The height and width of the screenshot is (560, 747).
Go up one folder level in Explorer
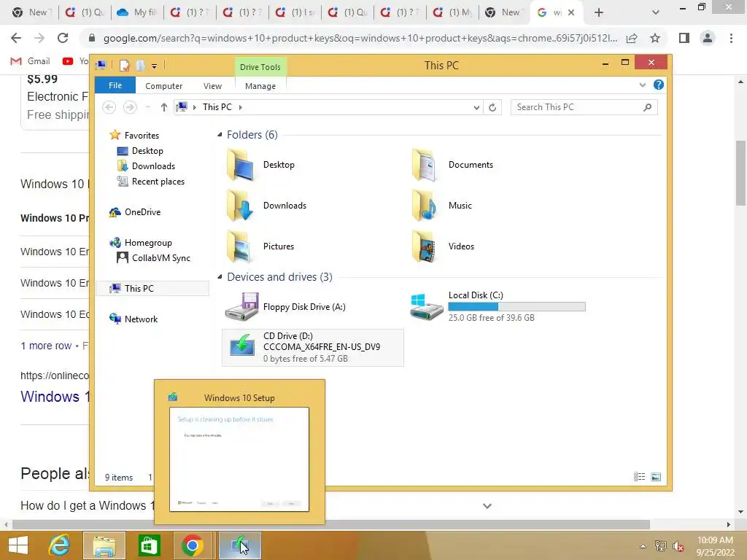(x=164, y=107)
